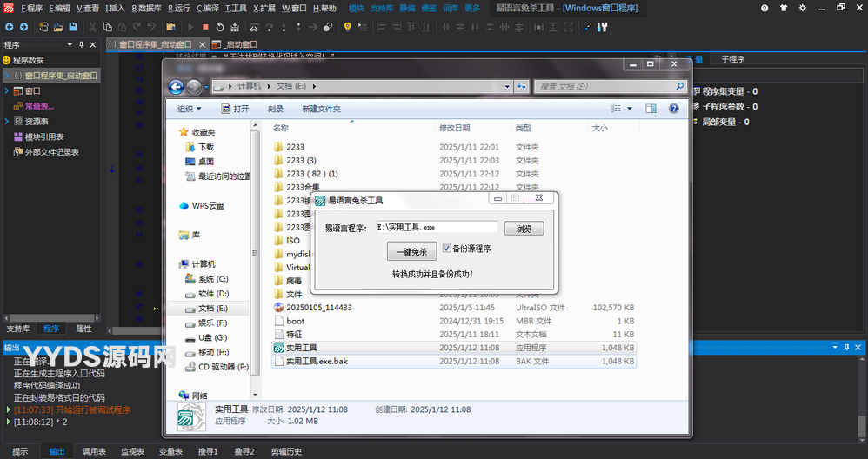Click the 易语言程序 path input field
Screen dimensions: 868x459
437,227
